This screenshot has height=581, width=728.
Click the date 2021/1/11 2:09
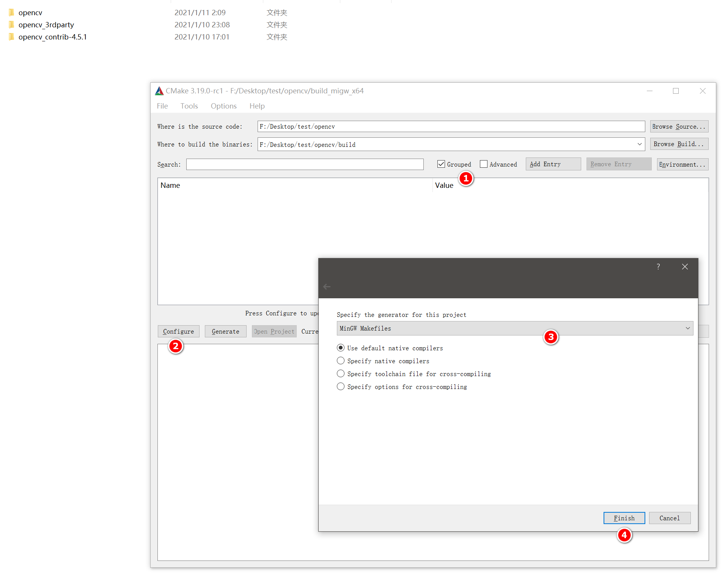pyautogui.click(x=200, y=13)
